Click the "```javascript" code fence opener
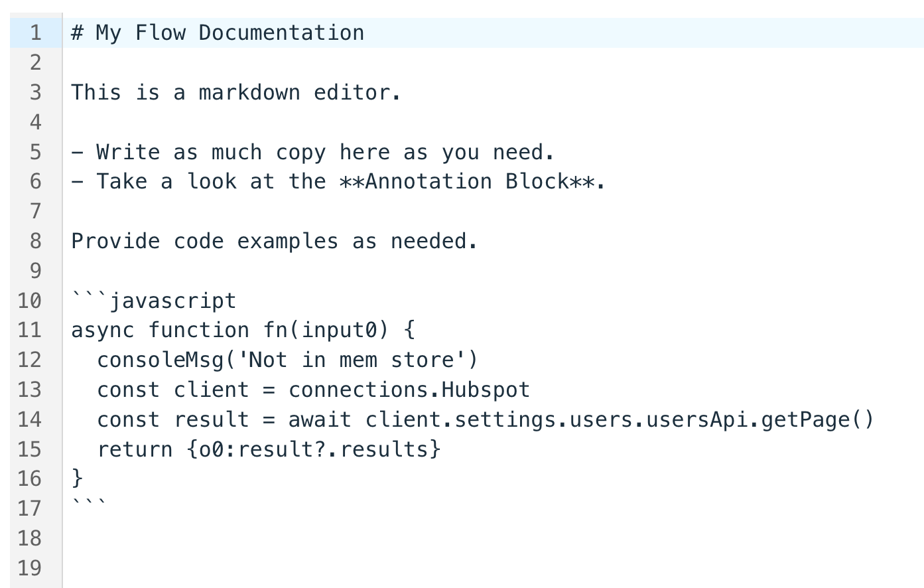924x588 pixels. 154,301
